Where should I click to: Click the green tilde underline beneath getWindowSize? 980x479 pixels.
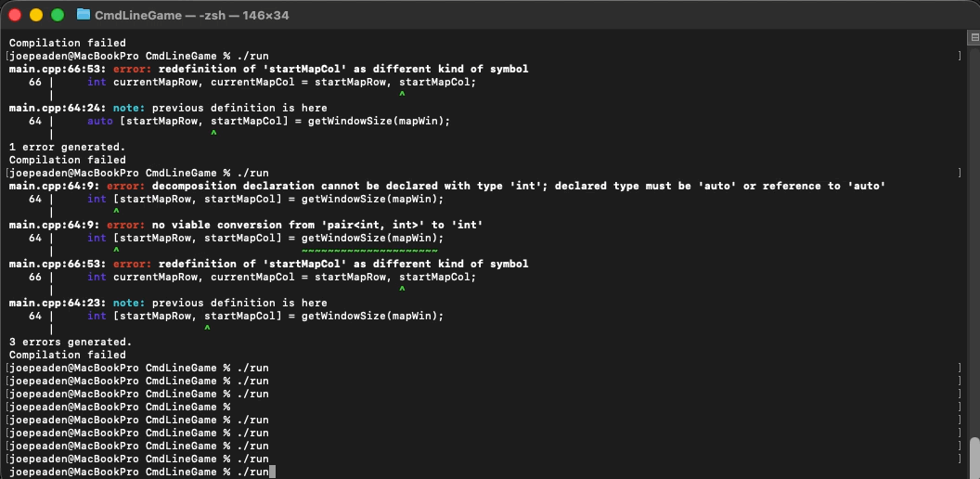pyautogui.click(x=369, y=250)
